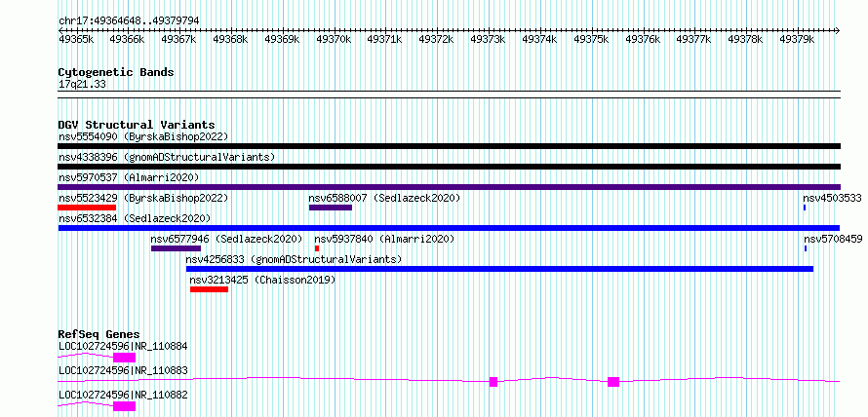Click the 49372k ruler position label
This screenshot has height=417, width=868.
(x=436, y=39)
